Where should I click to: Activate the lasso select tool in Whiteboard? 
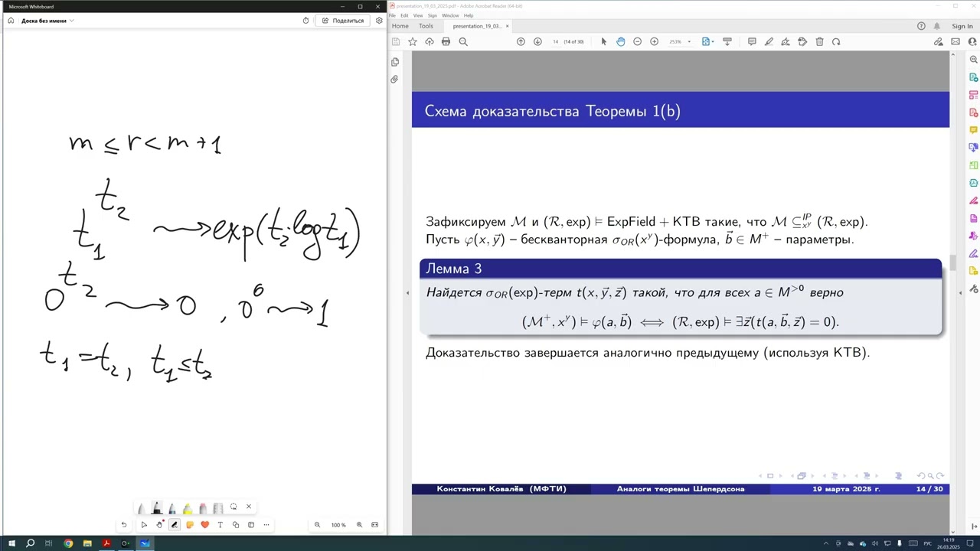click(234, 507)
